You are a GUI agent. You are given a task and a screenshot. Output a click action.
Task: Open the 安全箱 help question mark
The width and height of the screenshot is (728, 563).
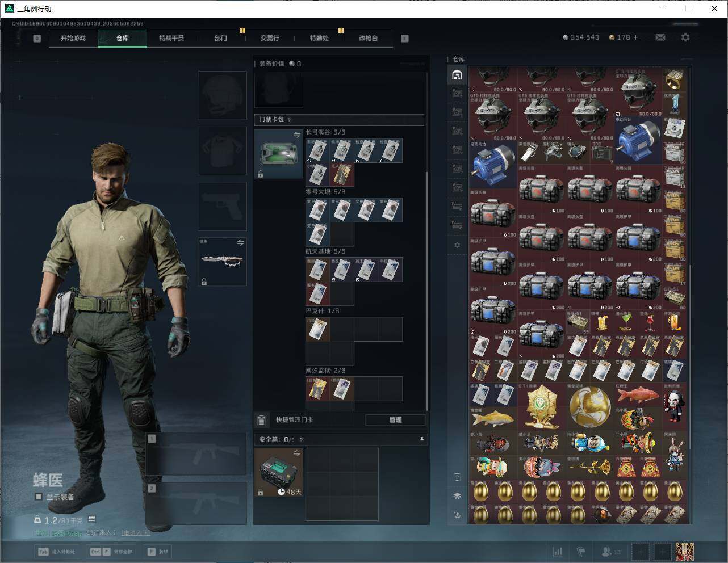click(301, 439)
